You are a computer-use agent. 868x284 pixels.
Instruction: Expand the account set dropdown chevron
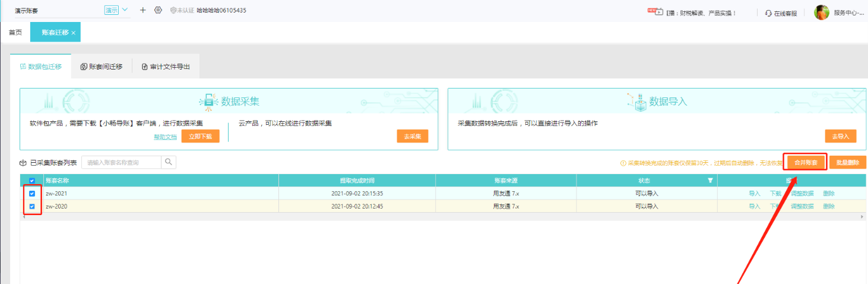pyautogui.click(x=125, y=10)
